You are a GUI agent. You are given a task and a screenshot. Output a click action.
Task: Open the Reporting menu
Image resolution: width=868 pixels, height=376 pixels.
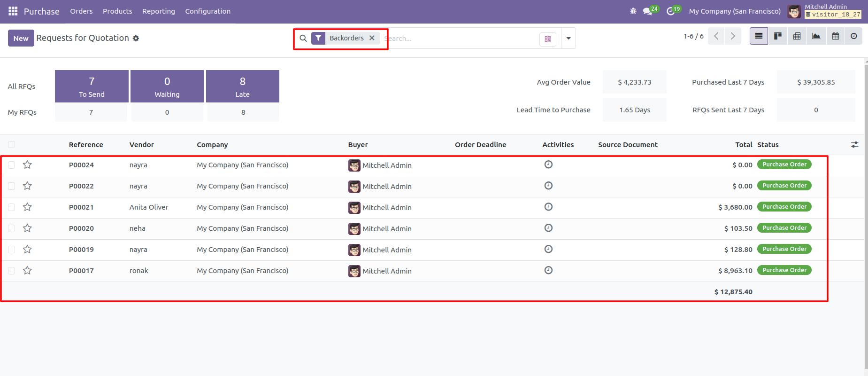click(x=159, y=11)
